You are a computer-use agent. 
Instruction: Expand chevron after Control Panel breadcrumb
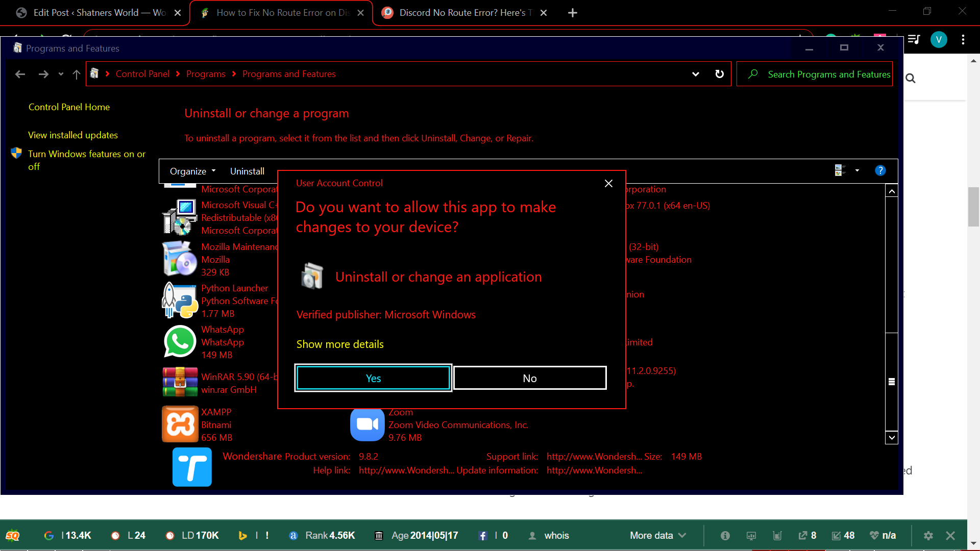[x=178, y=74]
